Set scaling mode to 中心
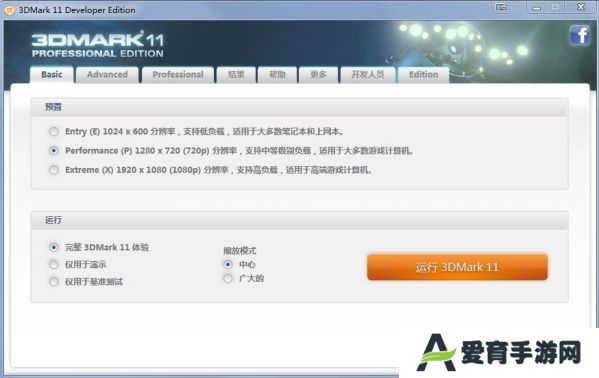 (x=228, y=264)
